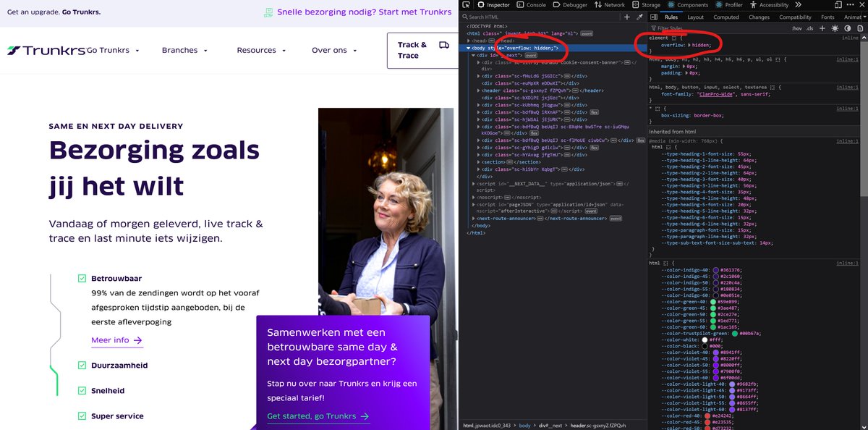Collapse the body element node
The image size is (868, 430).
click(469, 48)
